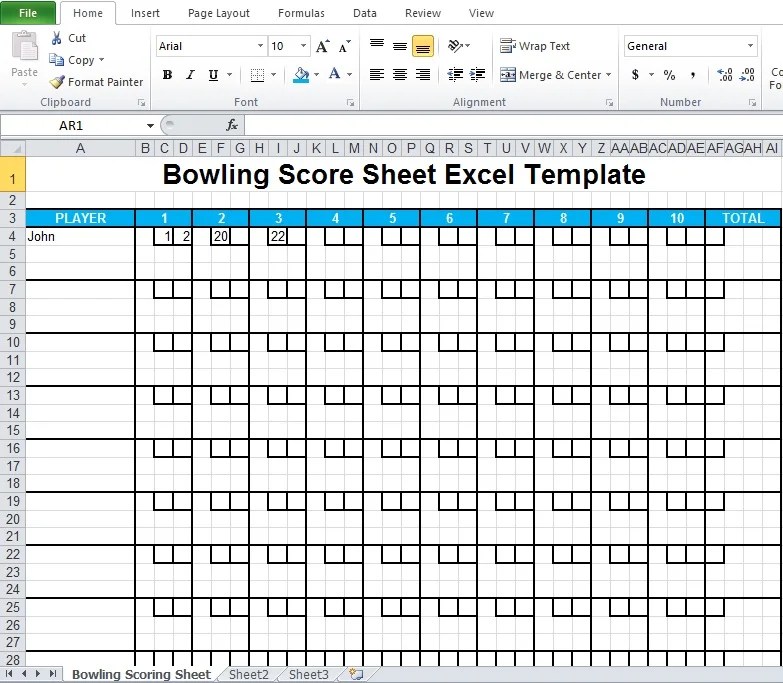Select cell containing John
Viewport: 783px width, 683px height.
pyautogui.click(x=80, y=236)
